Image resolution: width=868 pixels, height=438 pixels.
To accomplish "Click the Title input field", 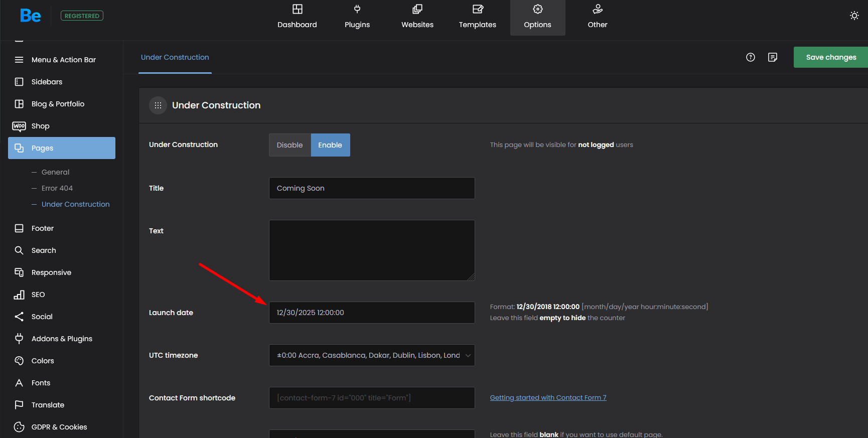I will 372,188.
